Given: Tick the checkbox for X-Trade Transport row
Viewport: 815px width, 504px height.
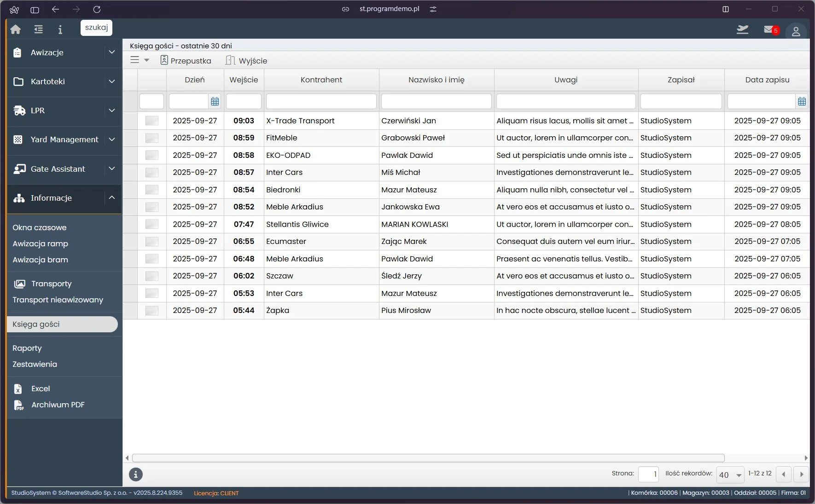Looking at the screenshot, I should coord(151,121).
